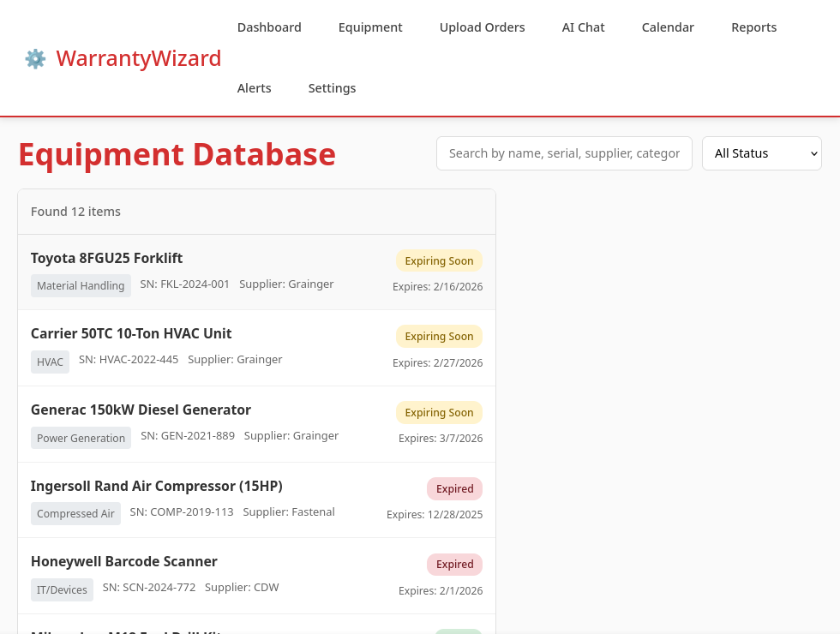Click the equipment search input field
The width and height of the screenshot is (840, 634).
(x=564, y=153)
